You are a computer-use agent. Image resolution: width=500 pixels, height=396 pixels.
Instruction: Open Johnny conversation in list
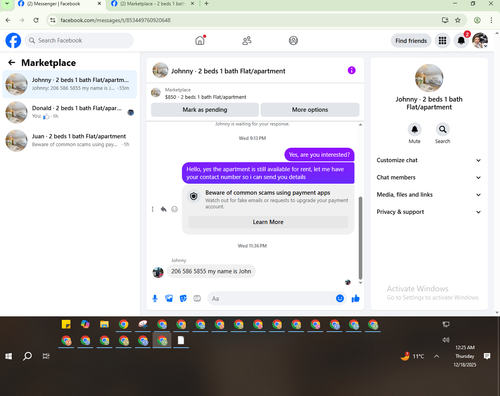69,84
